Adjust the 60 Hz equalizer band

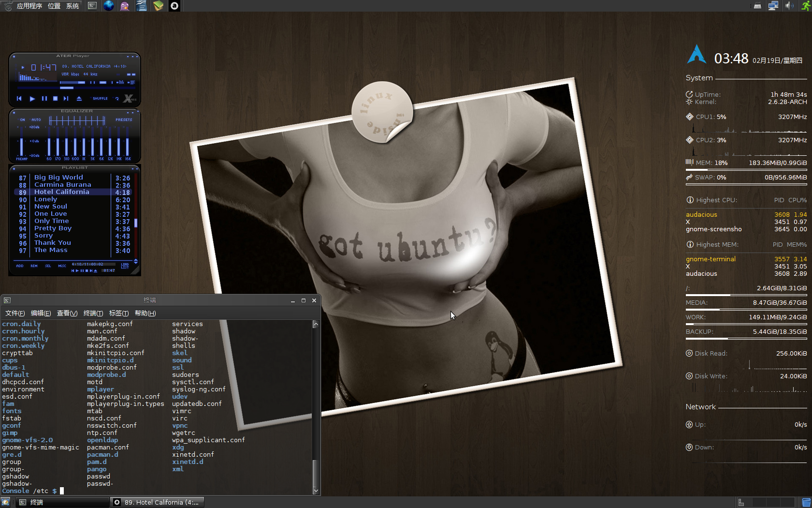[49, 141]
